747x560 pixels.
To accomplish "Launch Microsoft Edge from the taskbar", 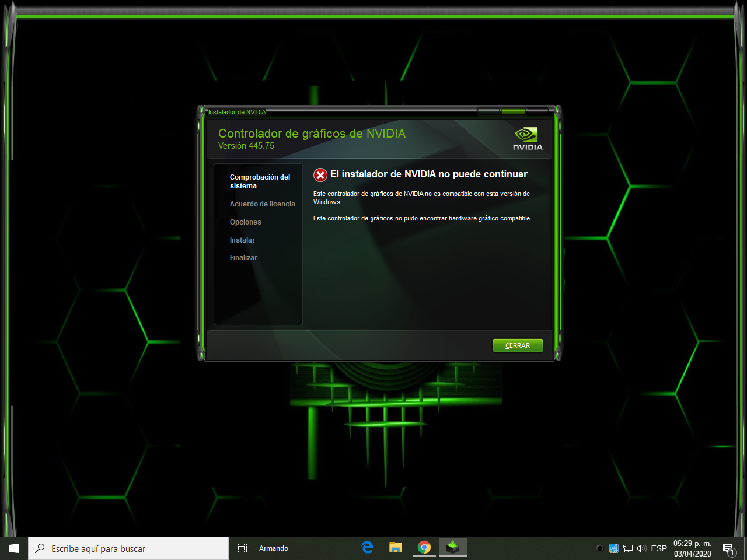I will pos(367,548).
